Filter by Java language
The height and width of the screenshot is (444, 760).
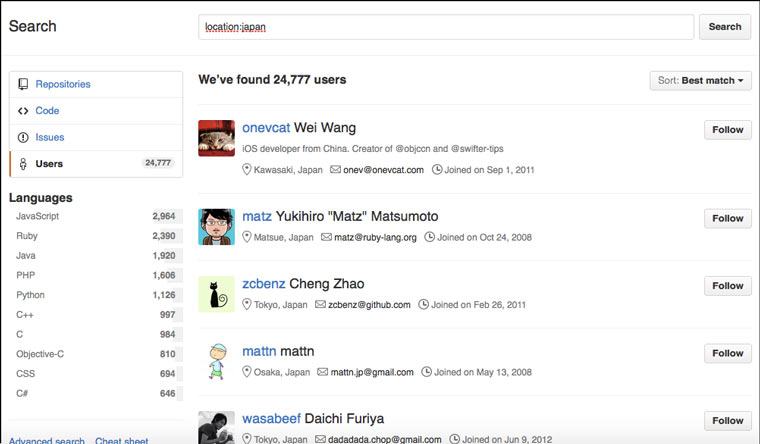click(x=96, y=255)
